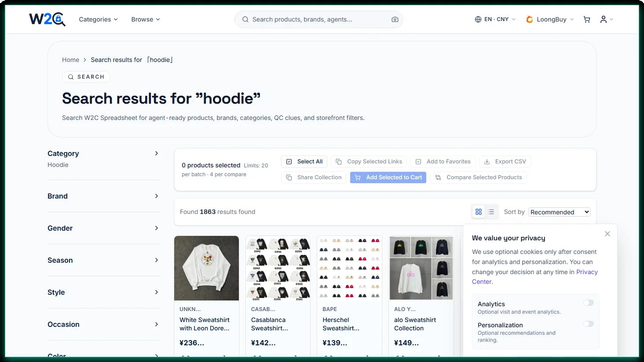Viewport: 644px width, 362px height.
Task: Click Add to Favorites button
Action: (443, 162)
